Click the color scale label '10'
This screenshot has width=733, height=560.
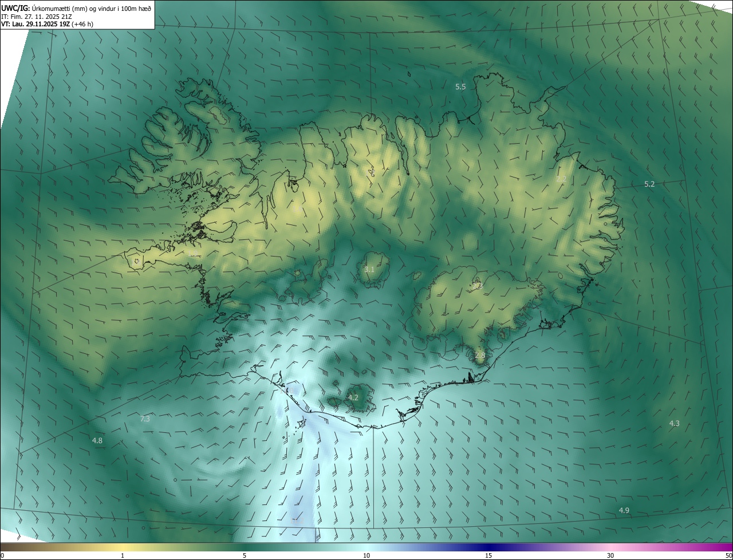[x=366, y=555]
